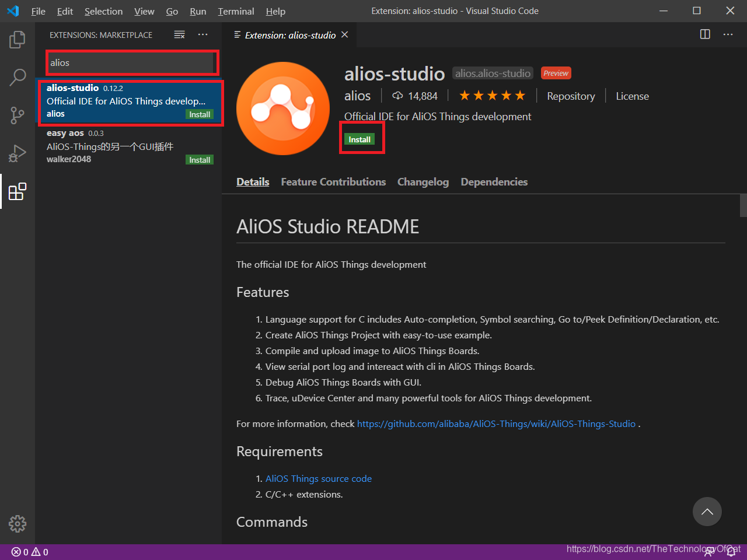Viewport: 747px width, 560px height.
Task: Open the Repository link
Action: [571, 96]
